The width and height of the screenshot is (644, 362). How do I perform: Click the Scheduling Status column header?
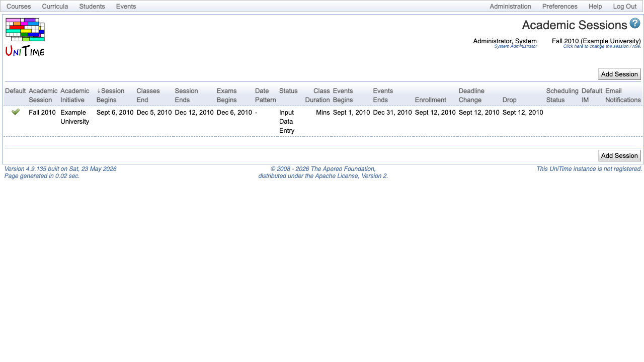tap(562, 96)
